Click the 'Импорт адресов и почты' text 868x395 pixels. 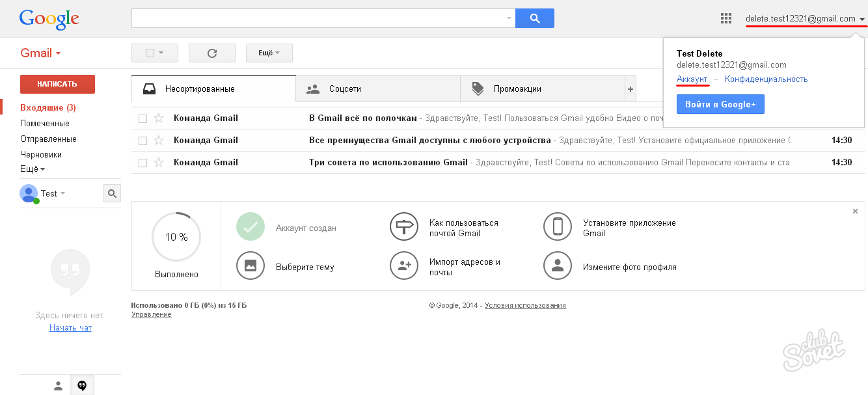point(465,267)
